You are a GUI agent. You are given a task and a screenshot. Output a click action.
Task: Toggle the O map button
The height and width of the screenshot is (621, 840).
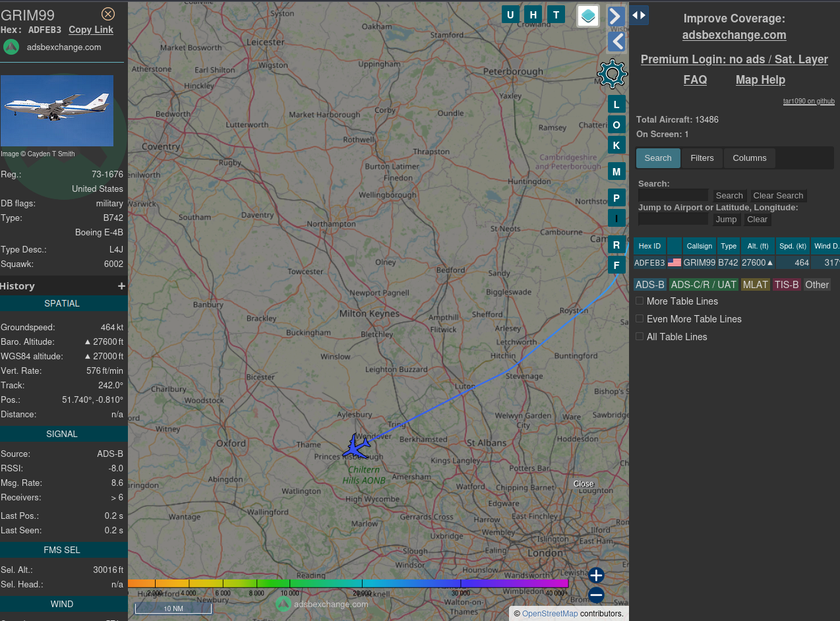616,125
